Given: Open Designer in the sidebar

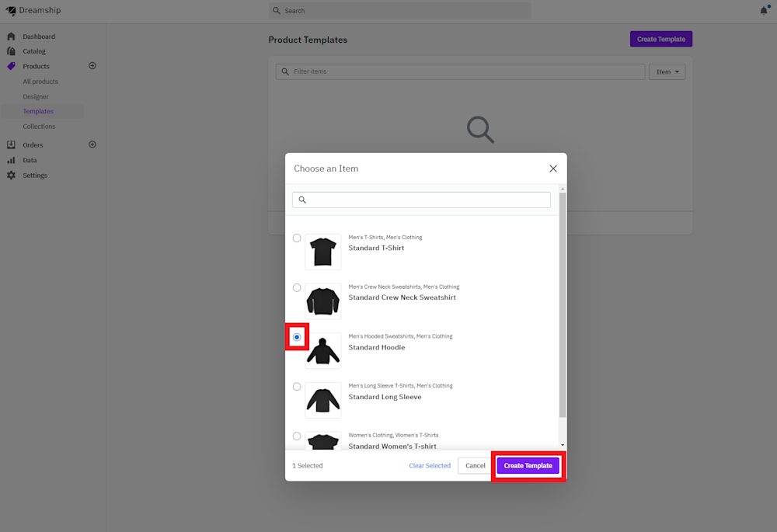Looking at the screenshot, I should click(x=36, y=96).
